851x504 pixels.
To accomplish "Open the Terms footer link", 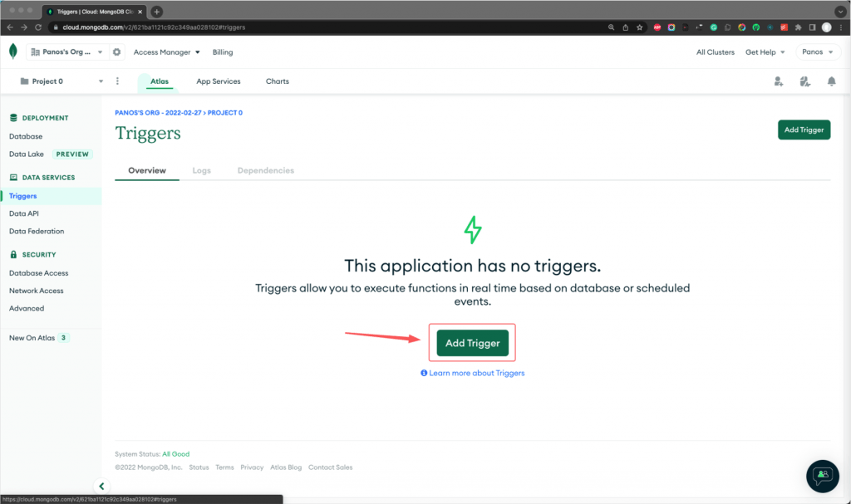I will (x=224, y=467).
